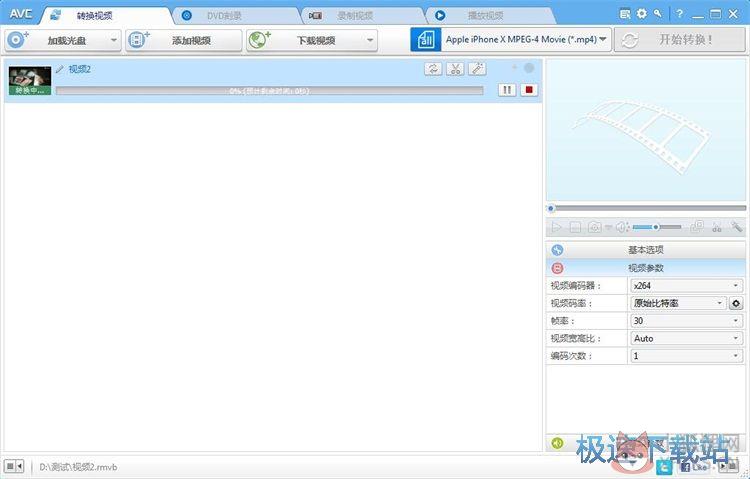Pause the 视频2 conversion
Viewport: 750px width, 479px height.
point(507,89)
